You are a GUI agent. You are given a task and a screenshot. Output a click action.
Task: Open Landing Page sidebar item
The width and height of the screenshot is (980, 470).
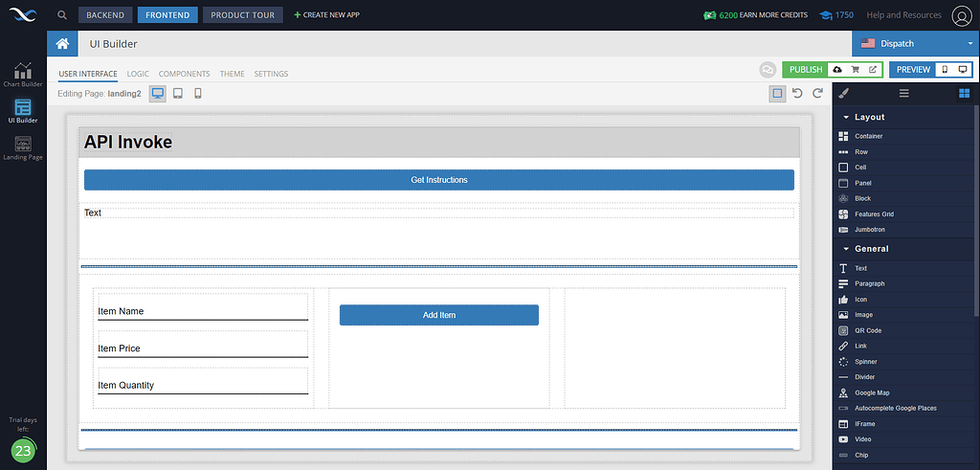tap(23, 148)
